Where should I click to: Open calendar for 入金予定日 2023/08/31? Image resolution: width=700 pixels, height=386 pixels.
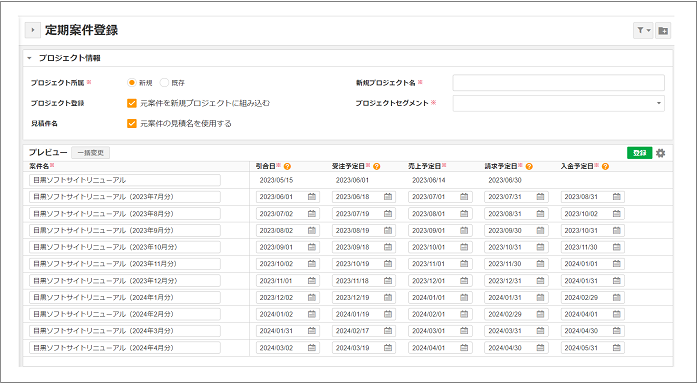(x=617, y=197)
